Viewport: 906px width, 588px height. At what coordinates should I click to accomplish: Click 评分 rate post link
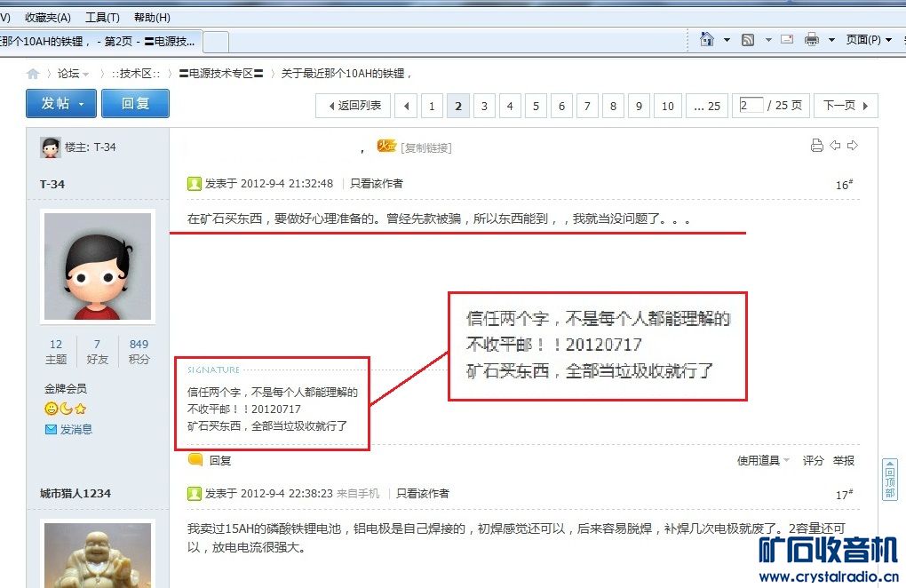point(813,460)
